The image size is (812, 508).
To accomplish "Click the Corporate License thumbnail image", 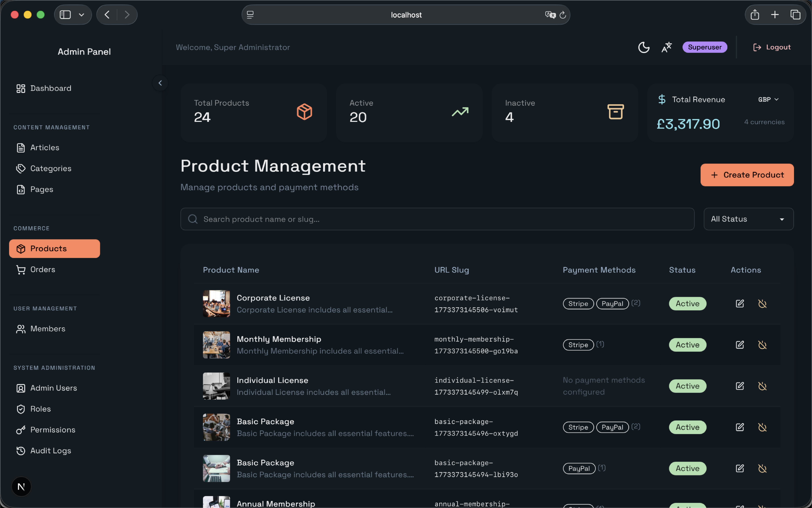I will click(216, 304).
